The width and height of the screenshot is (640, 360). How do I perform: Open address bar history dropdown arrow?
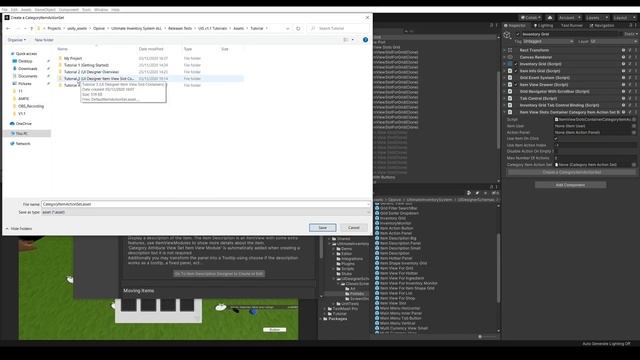coord(288,29)
